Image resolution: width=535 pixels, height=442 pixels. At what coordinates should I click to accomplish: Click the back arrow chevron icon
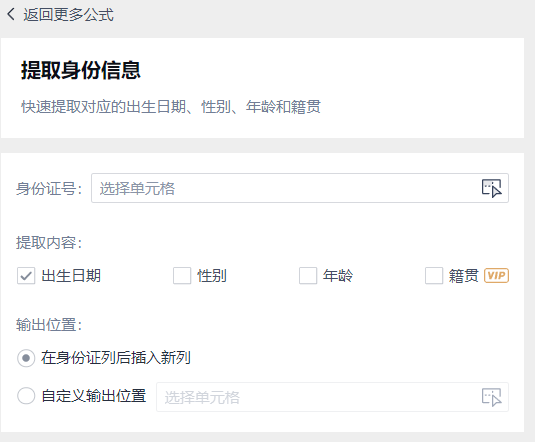click(11, 14)
